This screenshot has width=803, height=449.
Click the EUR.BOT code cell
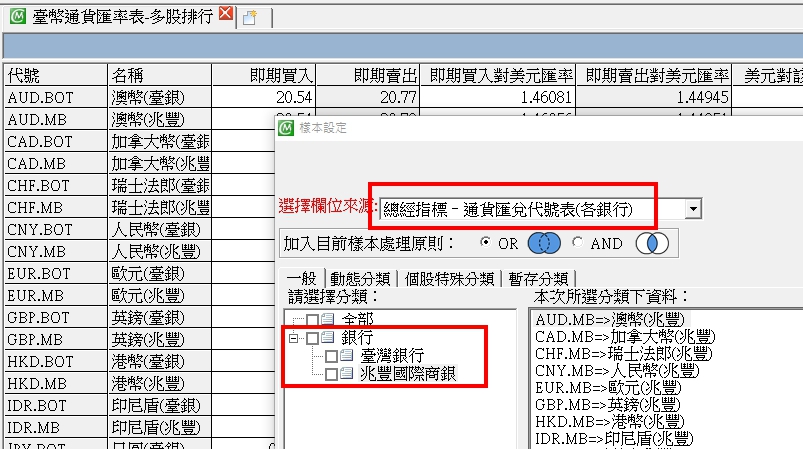point(55,273)
